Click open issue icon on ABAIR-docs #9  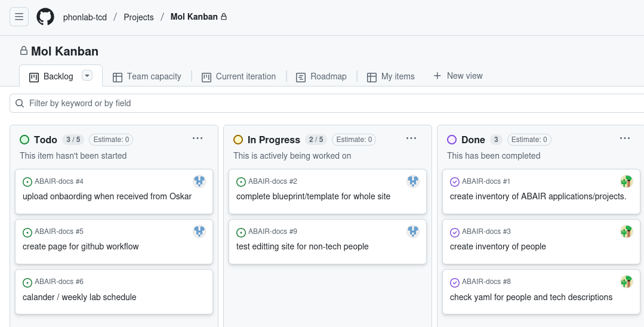click(x=241, y=233)
